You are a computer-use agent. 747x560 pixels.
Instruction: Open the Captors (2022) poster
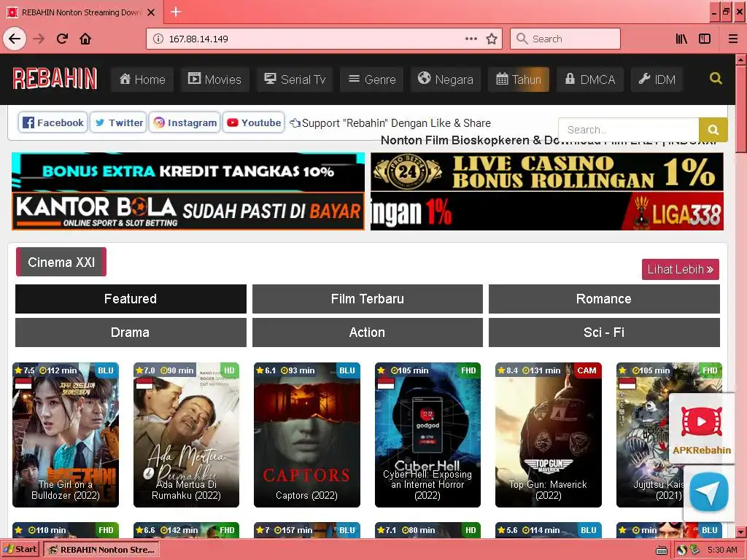[x=307, y=435]
